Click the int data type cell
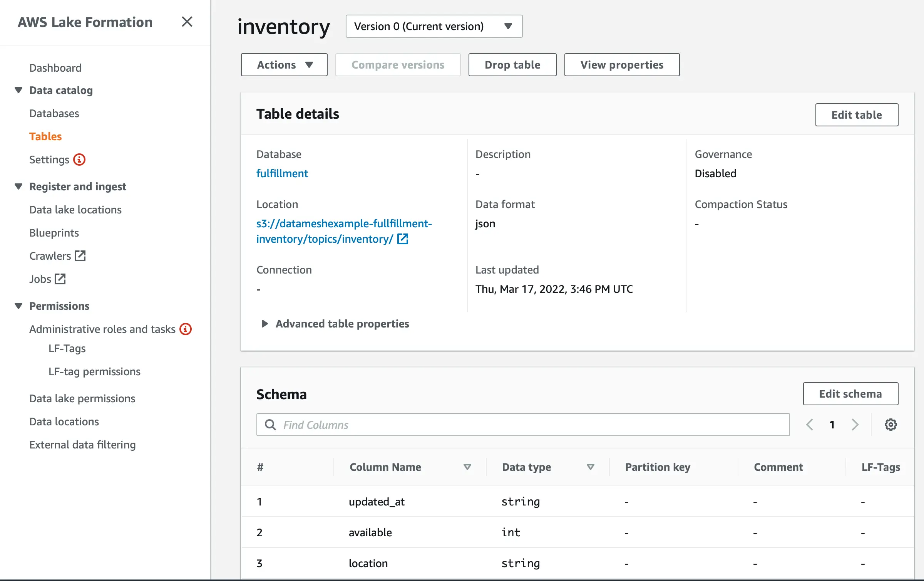The image size is (924, 581). [511, 532]
